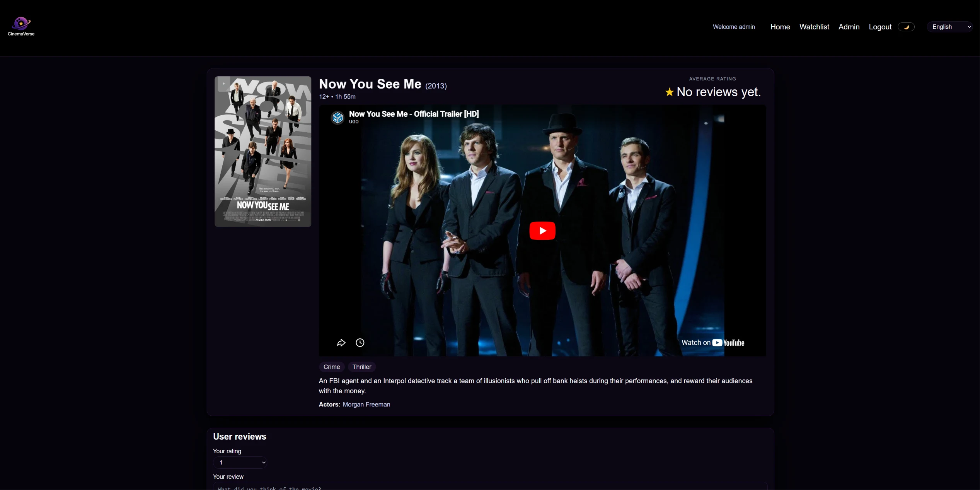Open UGO channel avatar in trailer
The width and height of the screenshot is (980, 490).
tap(337, 117)
